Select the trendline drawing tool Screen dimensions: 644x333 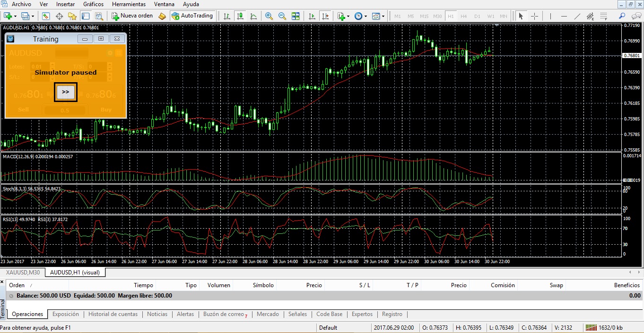pyautogui.click(x=577, y=16)
